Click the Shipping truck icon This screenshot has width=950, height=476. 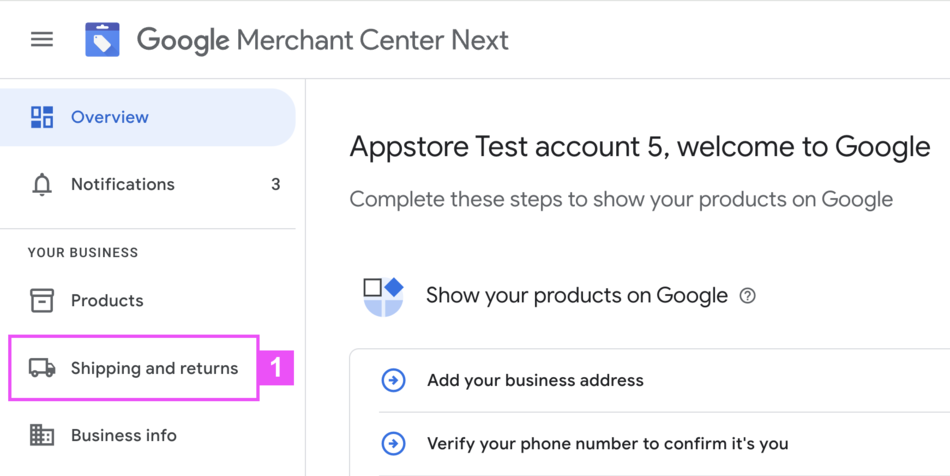pos(42,368)
